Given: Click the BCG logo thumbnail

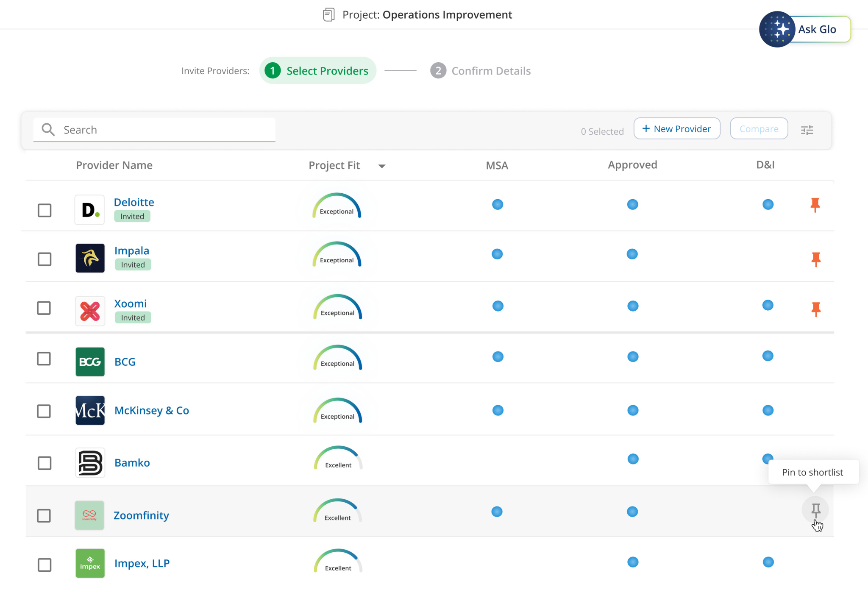Looking at the screenshot, I should 90,362.
